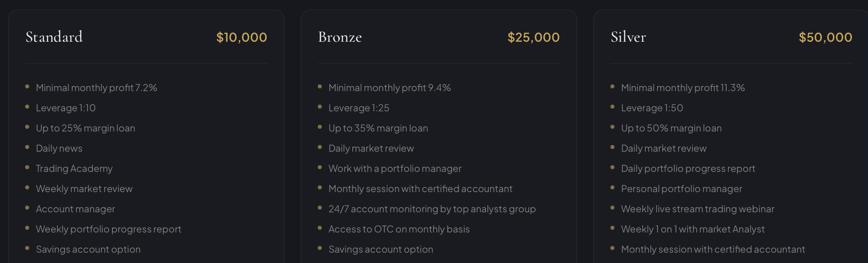Image resolution: width=868 pixels, height=263 pixels.
Task: Select 'Access to OTC on monthly basis'
Action: (399, 229)
